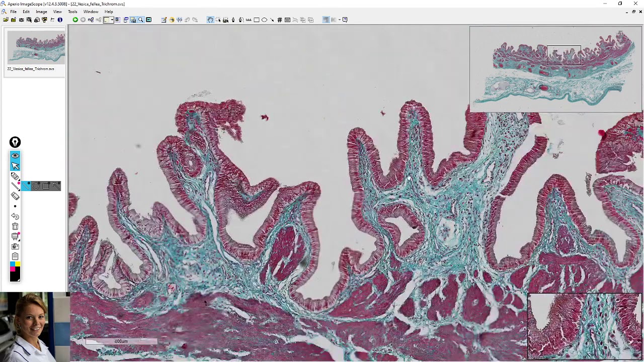Click the Extract Region camera icon
644x362 pixels.
pos(29,20)
